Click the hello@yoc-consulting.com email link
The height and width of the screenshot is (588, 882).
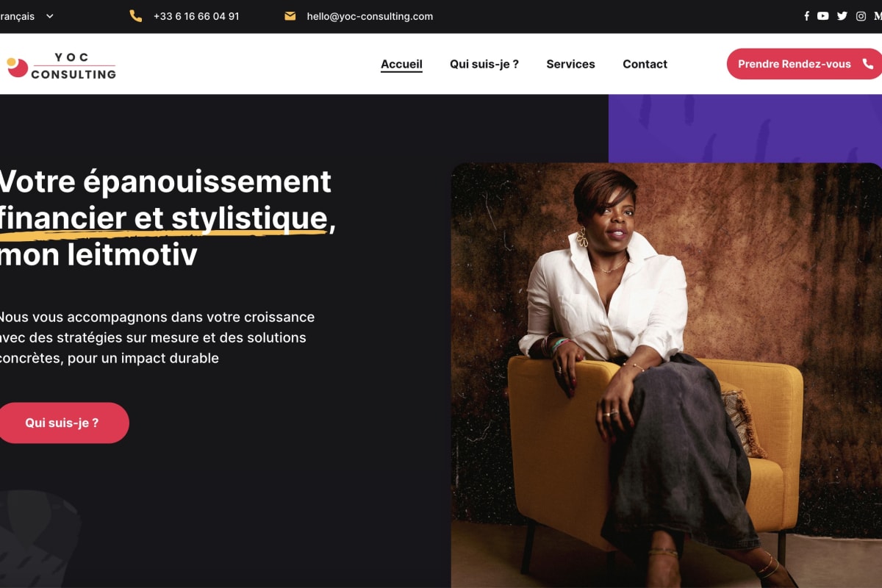click(370, 16)
